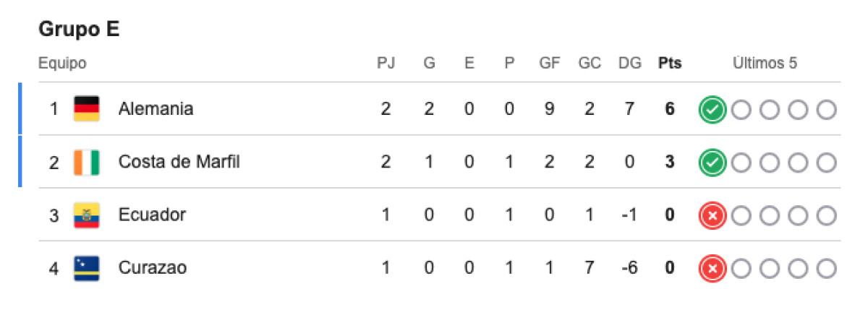
Task: Click the Germany flag icon
Action: pyautogui.click(x=87, y=109)
